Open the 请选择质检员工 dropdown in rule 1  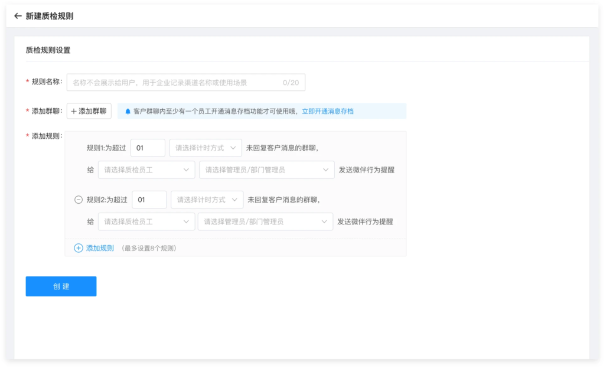tap(146, 170)
